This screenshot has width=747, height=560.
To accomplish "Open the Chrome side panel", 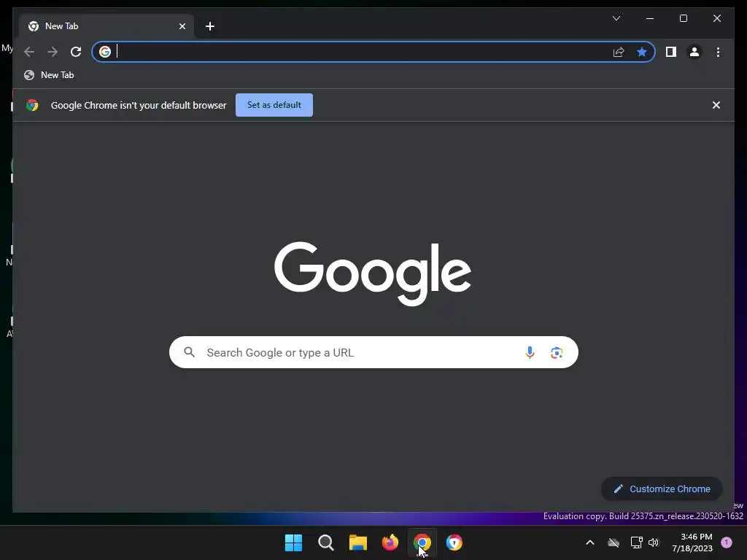I will click(x=671, y=52).
